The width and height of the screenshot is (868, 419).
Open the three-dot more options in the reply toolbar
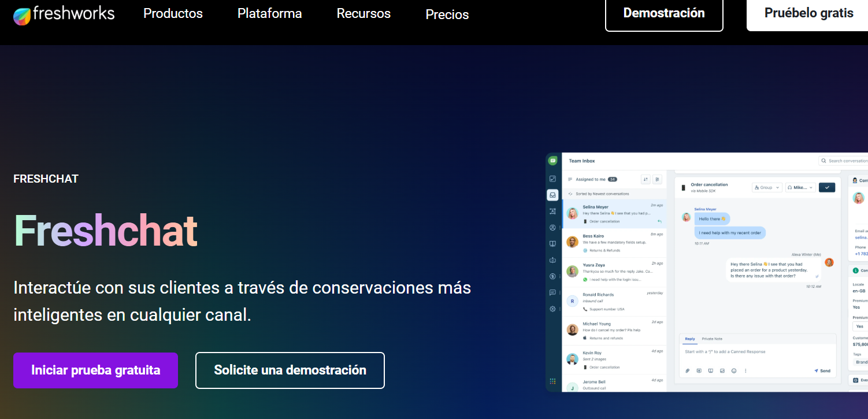745,370
